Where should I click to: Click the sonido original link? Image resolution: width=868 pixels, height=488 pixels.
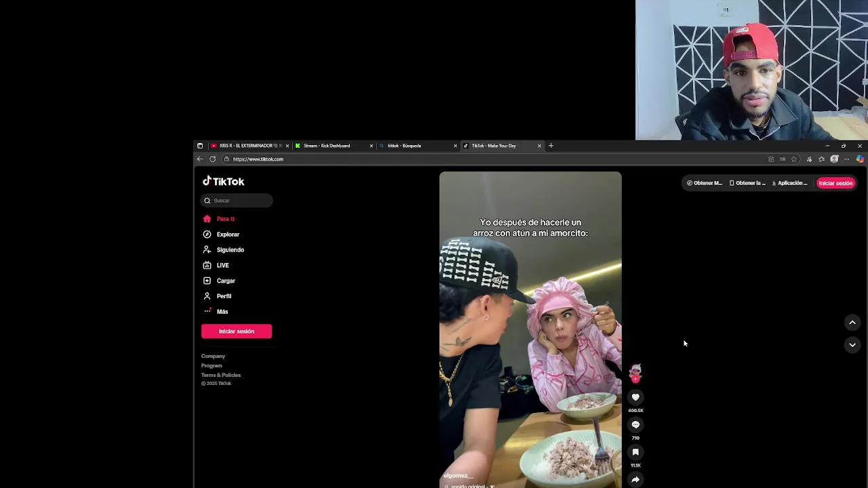coord(469,486)
